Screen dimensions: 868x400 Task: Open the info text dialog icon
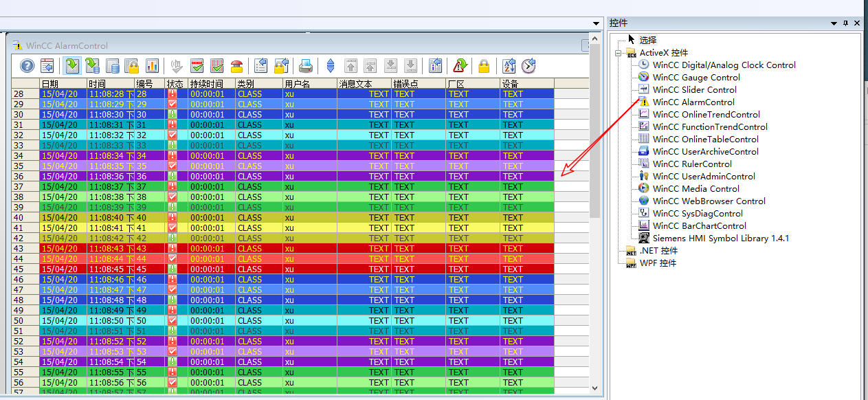[435, 66]
